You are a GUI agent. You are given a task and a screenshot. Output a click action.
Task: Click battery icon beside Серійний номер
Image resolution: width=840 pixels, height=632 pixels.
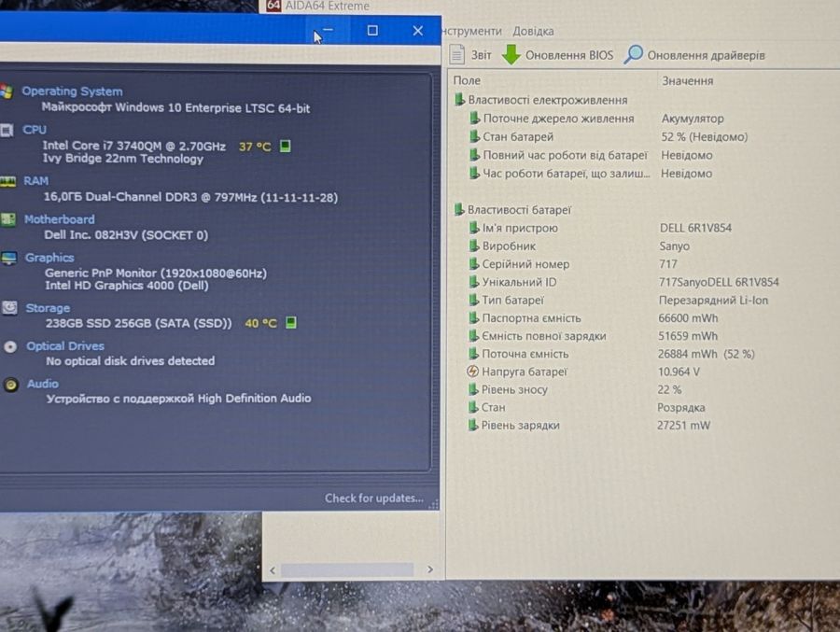(473, 264)
